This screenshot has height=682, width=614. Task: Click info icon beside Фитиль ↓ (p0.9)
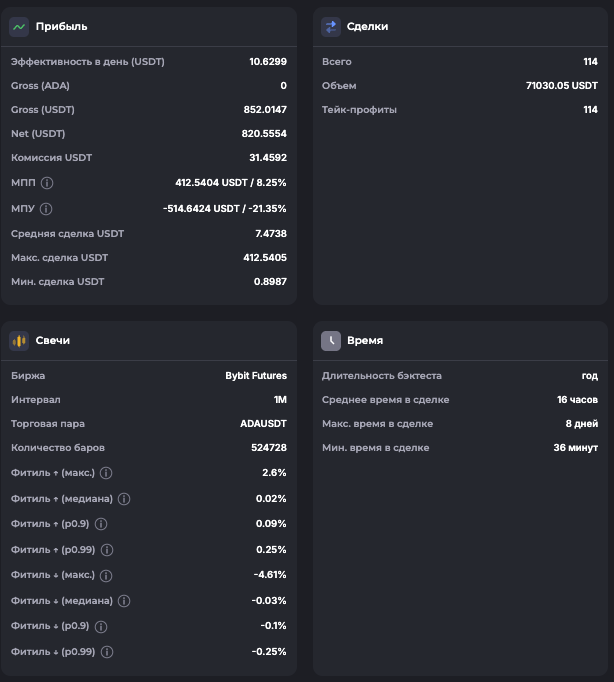point(101,626)
